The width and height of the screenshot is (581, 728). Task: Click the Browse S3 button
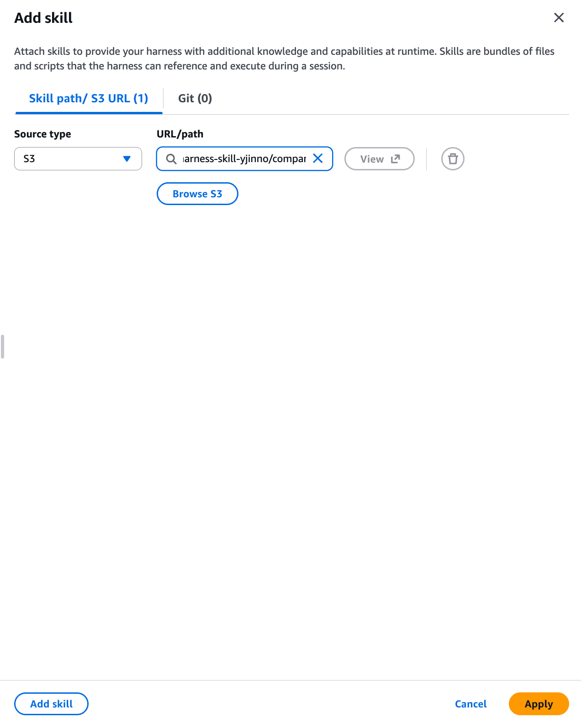pos(197,194)
